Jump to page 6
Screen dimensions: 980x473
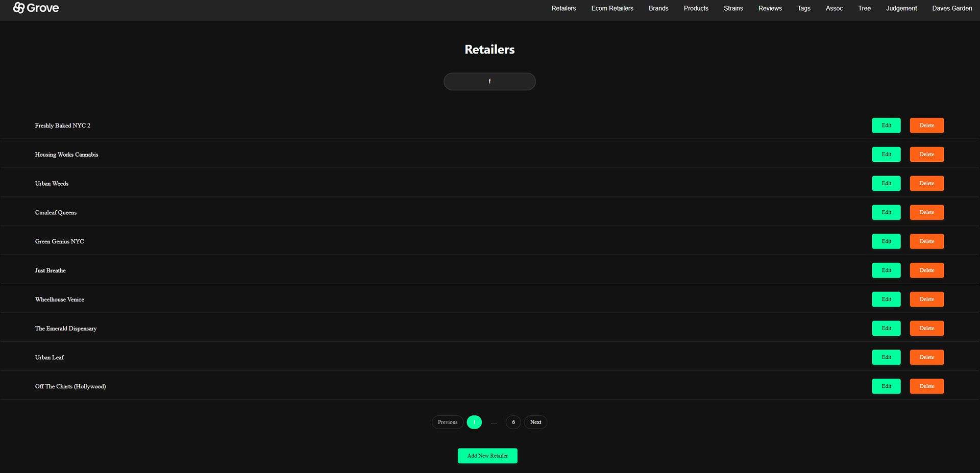[513, 422]
